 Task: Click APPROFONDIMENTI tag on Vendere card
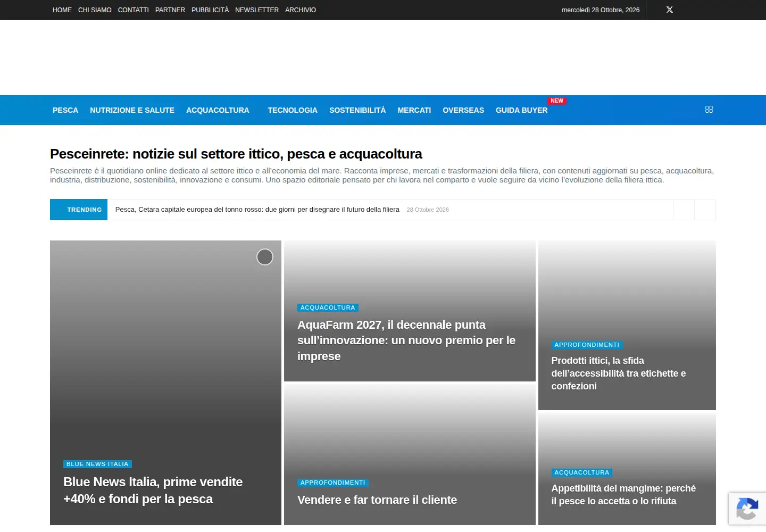point(333,483)
